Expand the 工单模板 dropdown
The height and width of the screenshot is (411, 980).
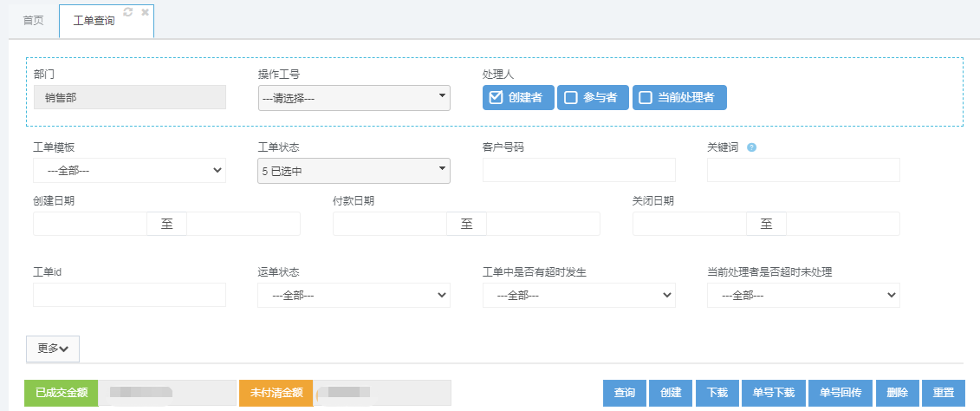pyautogui.click(x=129, y=171)
